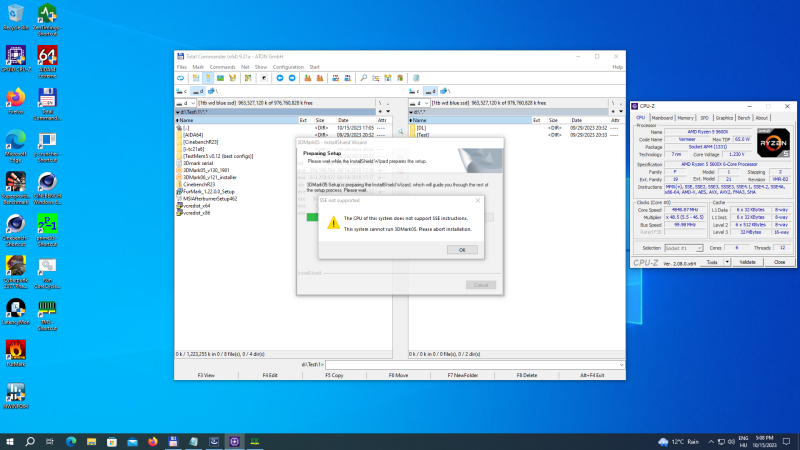Click the F5 Copy button
Viewport: 800px width, 450px height.
click(334, 375)
